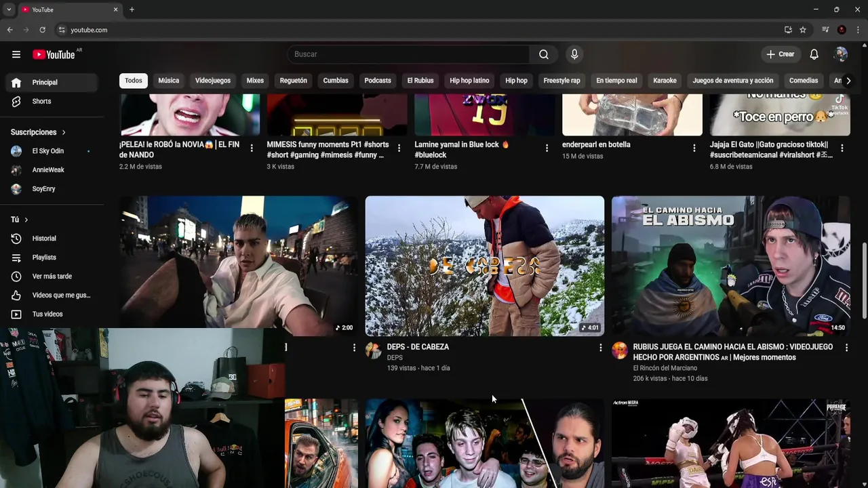Open Playlists in the sidebar
Viewport: 868px width, 488px height.
click(53, 258)
